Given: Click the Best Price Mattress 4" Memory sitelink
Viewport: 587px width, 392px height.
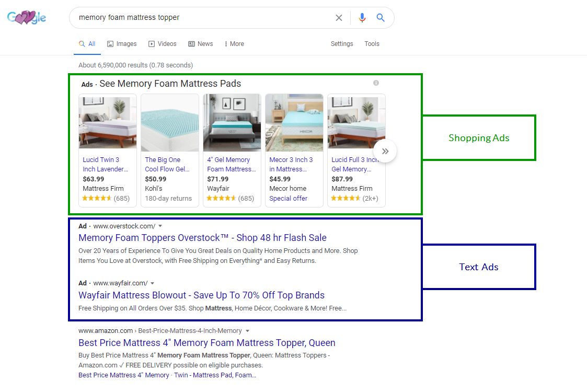Looking at the screenshot, I should 123,375.
